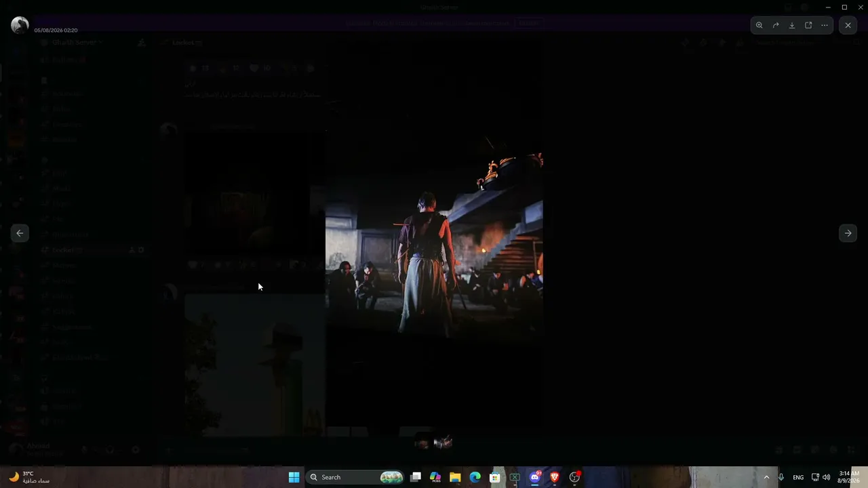The height and width of the screenshot is (488, 868).
Task: Click the microphone icon in the system tray
Action: (x=781, y=477)
